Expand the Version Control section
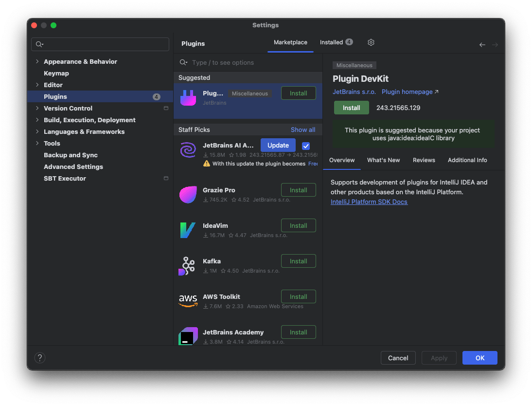 click(x=37, y=109)
